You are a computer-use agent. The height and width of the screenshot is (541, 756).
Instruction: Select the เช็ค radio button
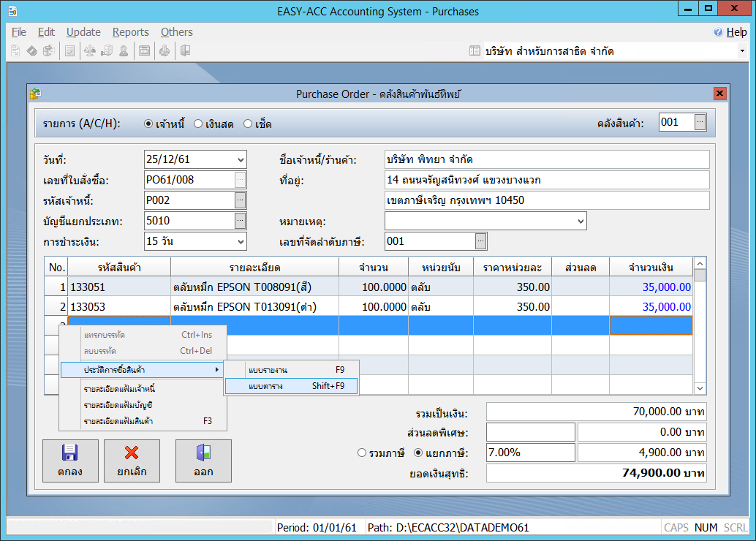(x=248, y=124)
